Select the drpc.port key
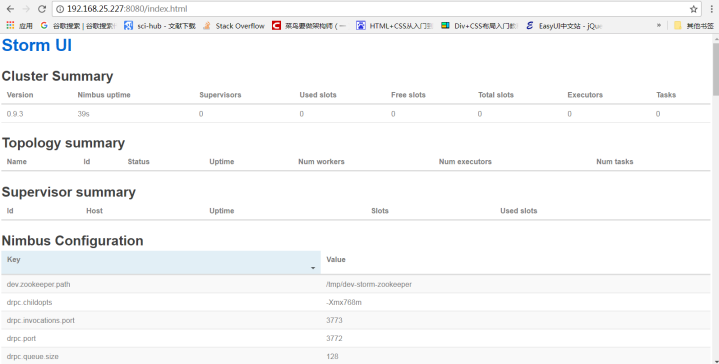719x364 pixels. 21,338
